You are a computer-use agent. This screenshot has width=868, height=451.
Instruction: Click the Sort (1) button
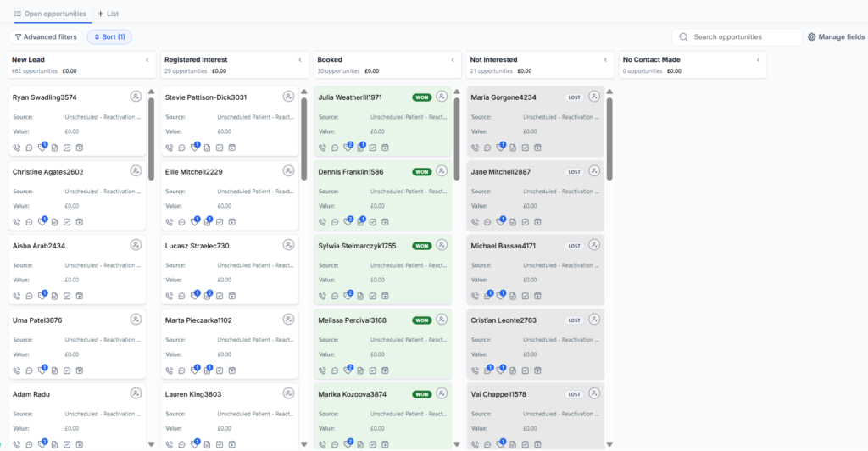point(109,37)
